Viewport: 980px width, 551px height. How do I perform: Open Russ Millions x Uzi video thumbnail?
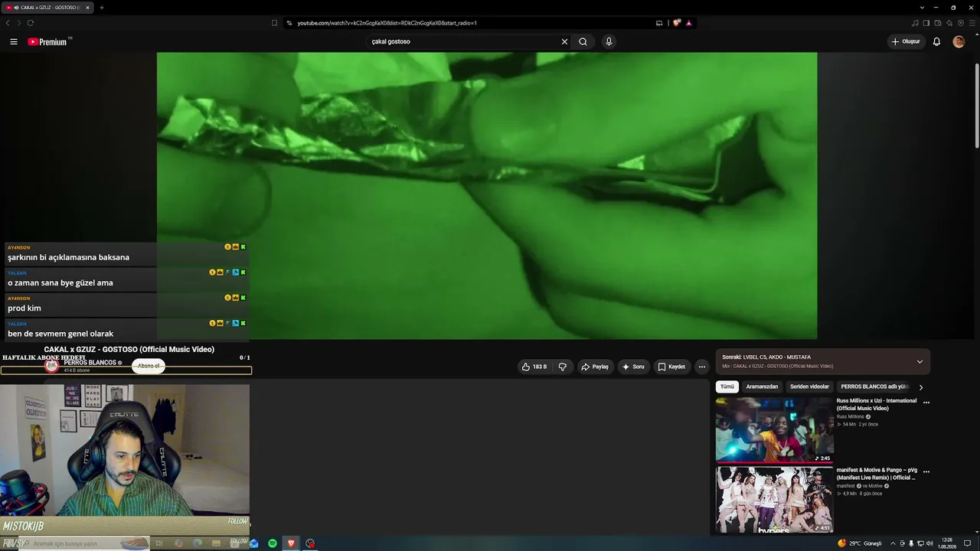point(774,429)
